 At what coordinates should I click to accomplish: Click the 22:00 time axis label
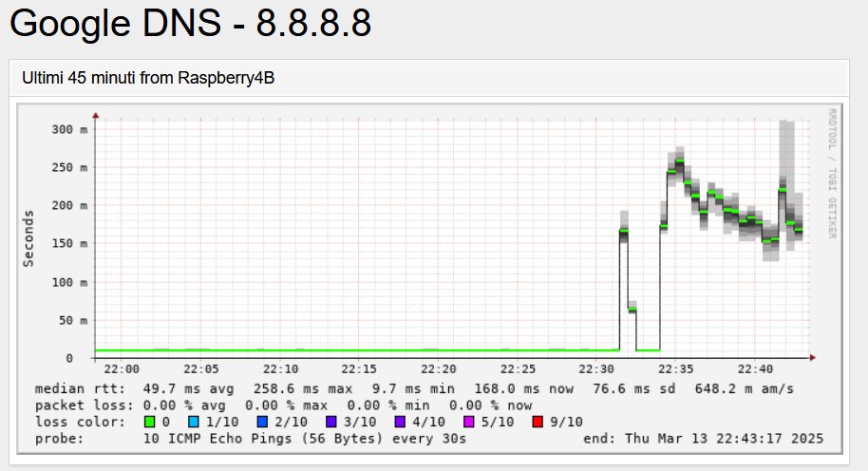click(122, 369)
